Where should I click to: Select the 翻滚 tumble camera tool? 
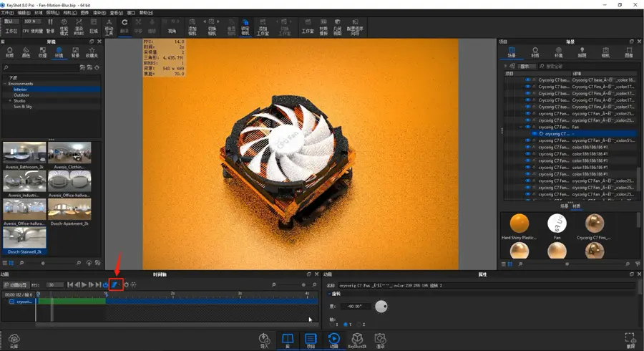pyautogui.click(x=125, y=26)
